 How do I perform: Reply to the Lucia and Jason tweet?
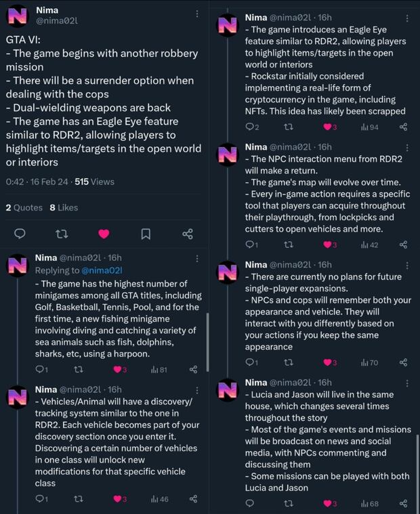click(x=250, y=504)
